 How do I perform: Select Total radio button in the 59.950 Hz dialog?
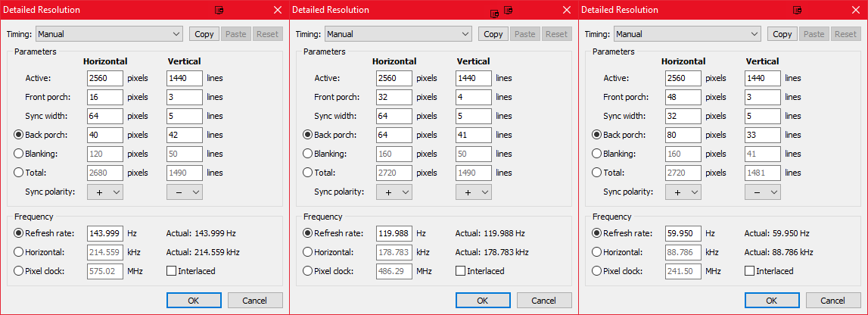tap(597, 173)
